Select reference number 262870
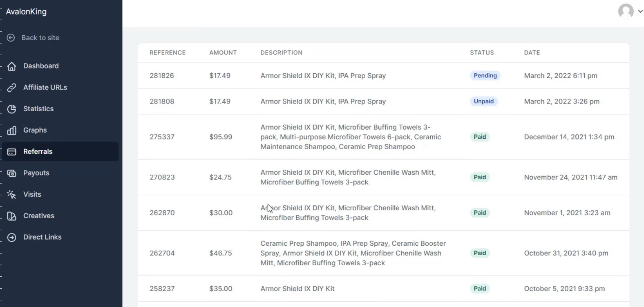 coord(162,213)
